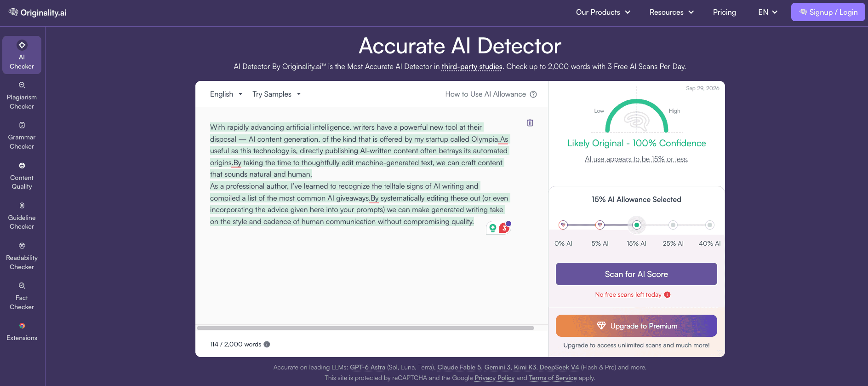Viewport: 868px width, 386px height.
Task: Open the Claude Fable 5 link
Action: pos(459,368)
